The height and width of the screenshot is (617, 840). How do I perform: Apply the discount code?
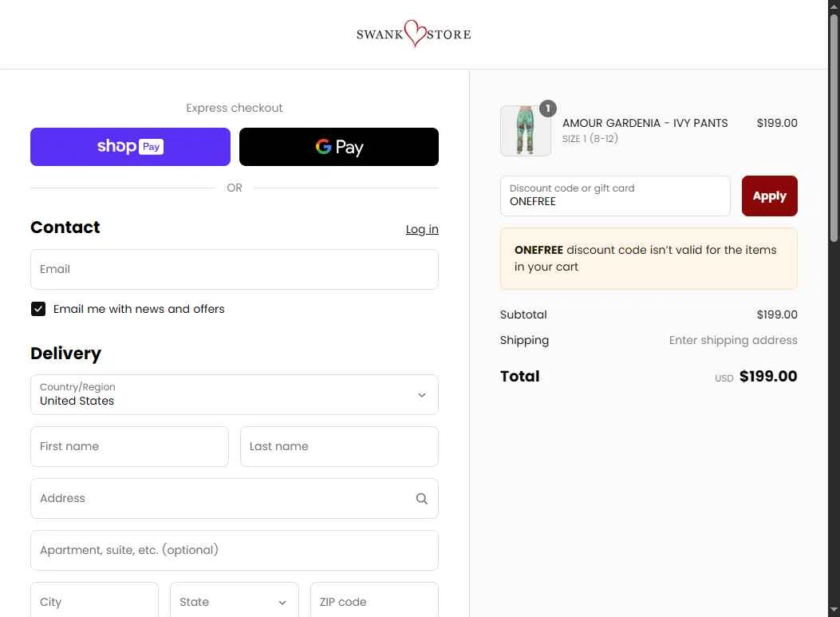pos(769,196)
